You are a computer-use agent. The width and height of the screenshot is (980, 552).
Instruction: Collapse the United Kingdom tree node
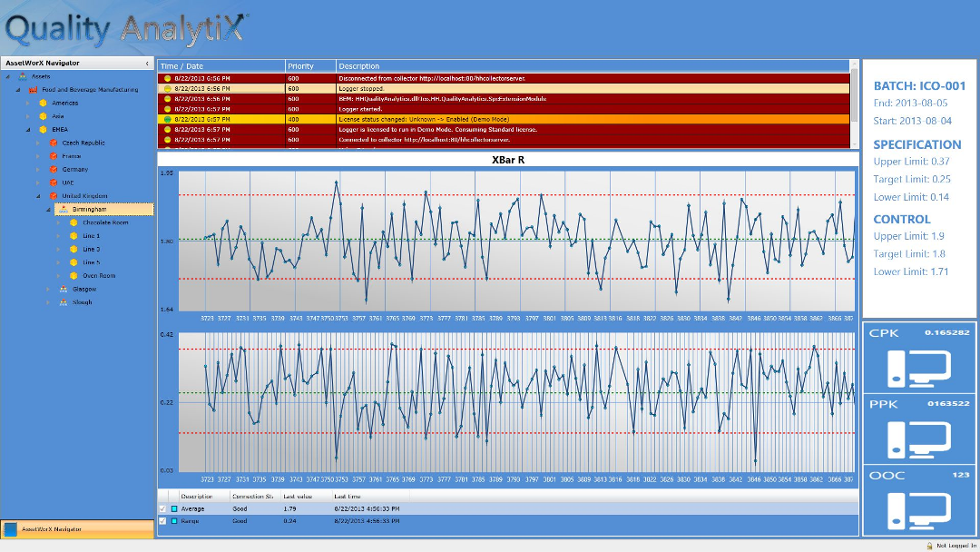click(x=37, y=194)
